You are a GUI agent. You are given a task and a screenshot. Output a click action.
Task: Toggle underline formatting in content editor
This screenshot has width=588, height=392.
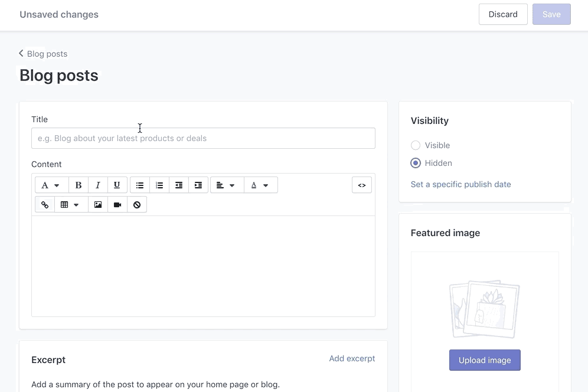pos(117,185)
